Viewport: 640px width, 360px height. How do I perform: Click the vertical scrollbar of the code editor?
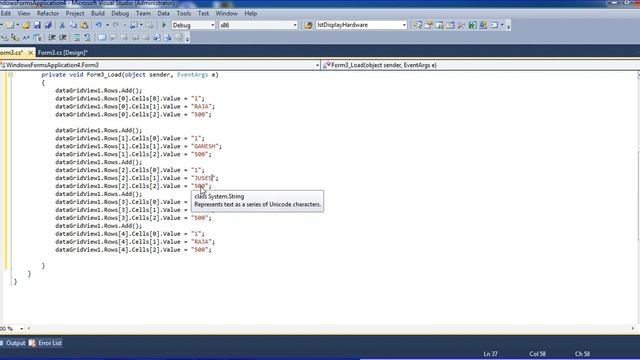pos(638,196)
